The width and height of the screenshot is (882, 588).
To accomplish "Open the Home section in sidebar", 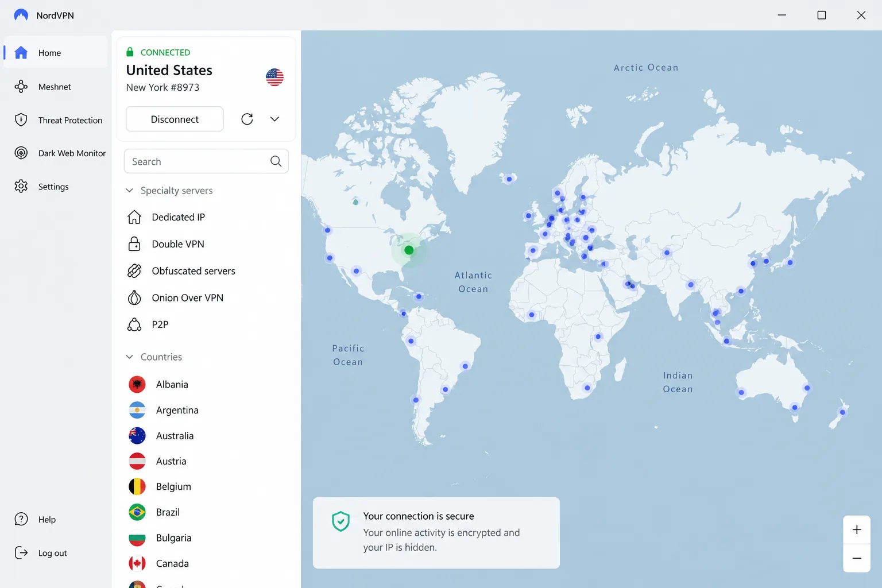I will [56, 53].
